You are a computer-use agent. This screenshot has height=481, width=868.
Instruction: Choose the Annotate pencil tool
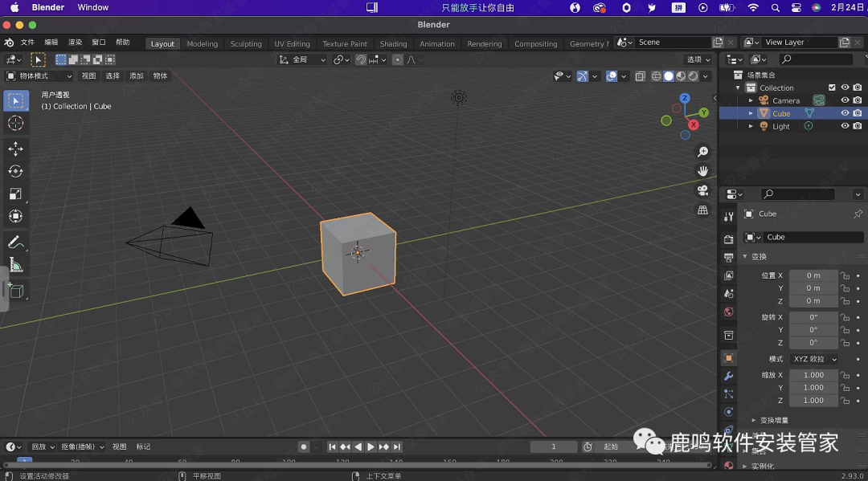point(15,242)
